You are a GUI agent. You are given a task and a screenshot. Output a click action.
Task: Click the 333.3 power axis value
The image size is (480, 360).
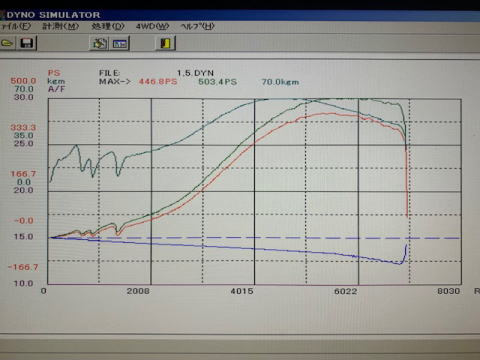pos(23,127)
